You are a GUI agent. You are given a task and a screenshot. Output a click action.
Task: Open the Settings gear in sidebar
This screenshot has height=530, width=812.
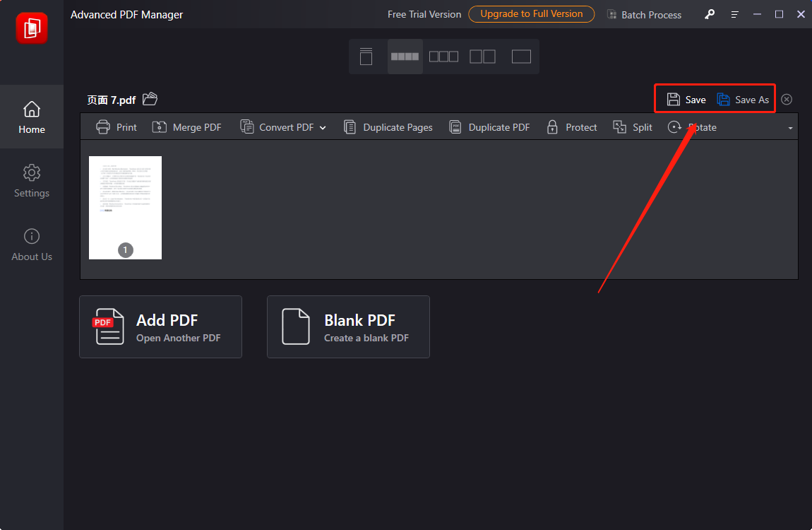click(32, 181)
